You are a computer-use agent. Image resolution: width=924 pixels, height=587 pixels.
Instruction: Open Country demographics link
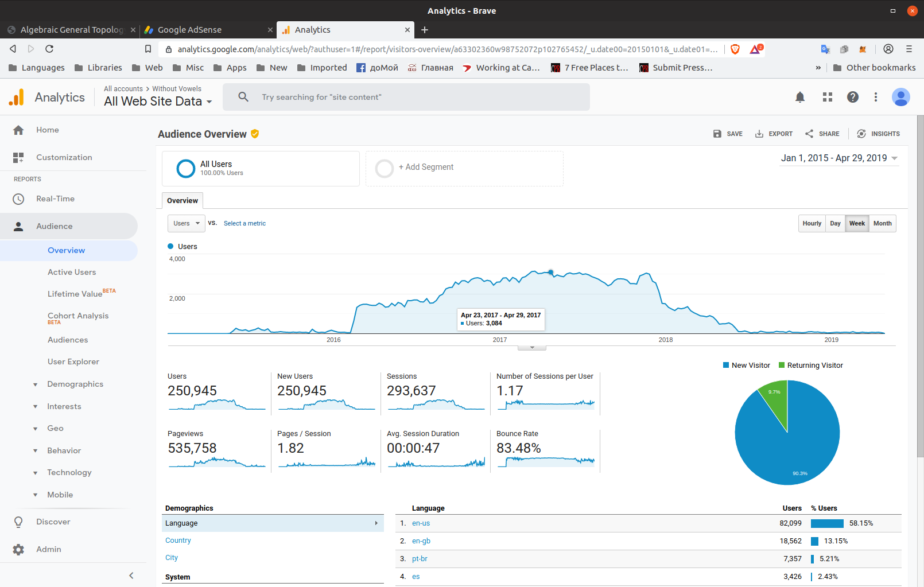[178, 541]
